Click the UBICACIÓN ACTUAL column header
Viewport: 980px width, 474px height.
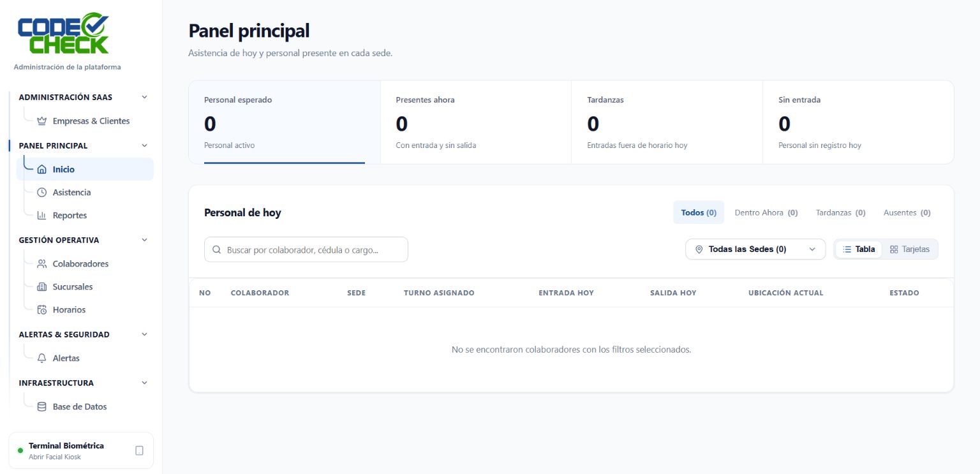[x=786, y=293]
